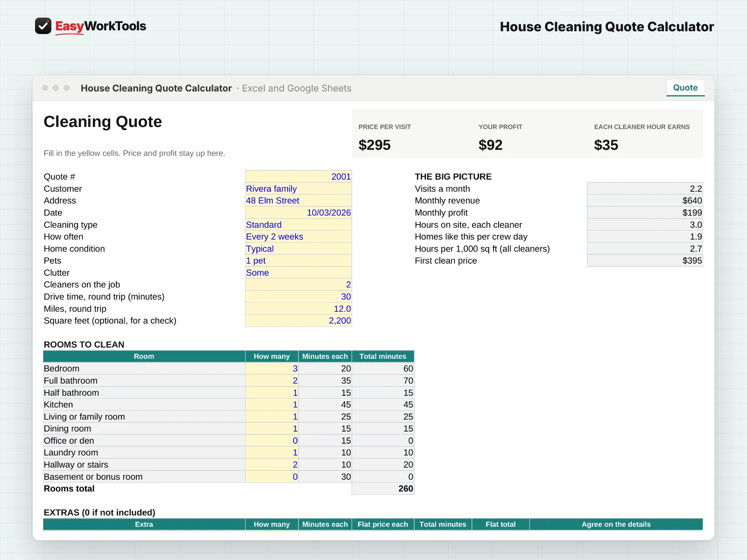
Task: Click the Rooms total value 260
Action: (383, 489)
